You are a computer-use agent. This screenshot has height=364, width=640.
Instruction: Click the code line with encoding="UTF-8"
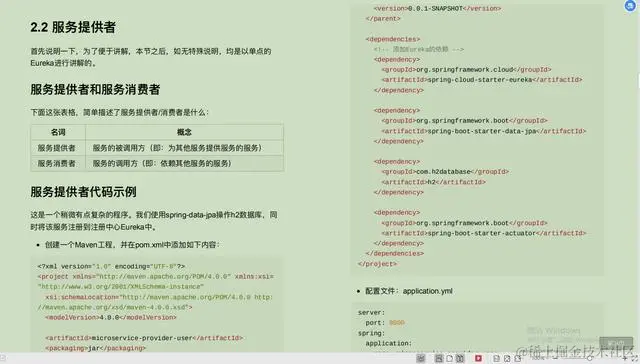pos(111,266)
